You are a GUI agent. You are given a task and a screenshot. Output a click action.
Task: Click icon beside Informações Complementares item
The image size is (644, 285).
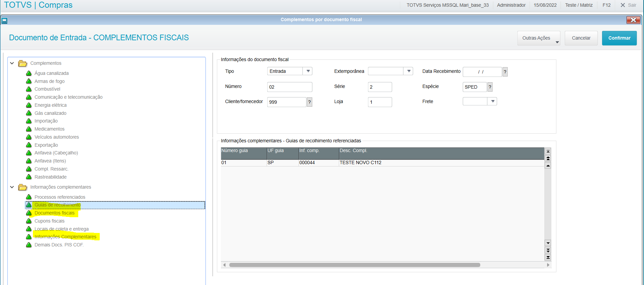29,237
